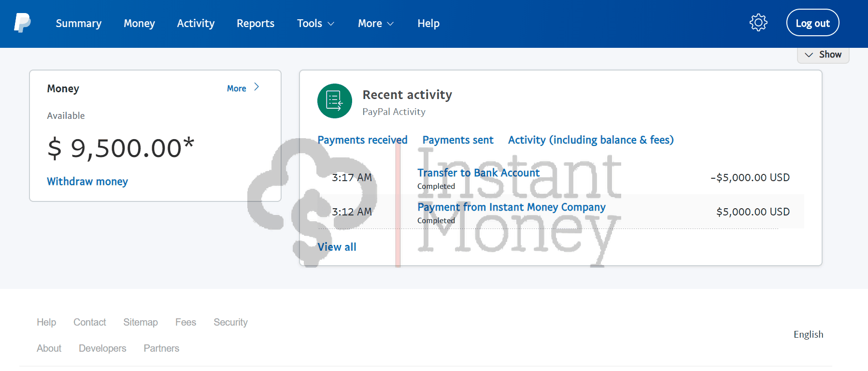Click the Recent activity heading

(x=407, y=95)
